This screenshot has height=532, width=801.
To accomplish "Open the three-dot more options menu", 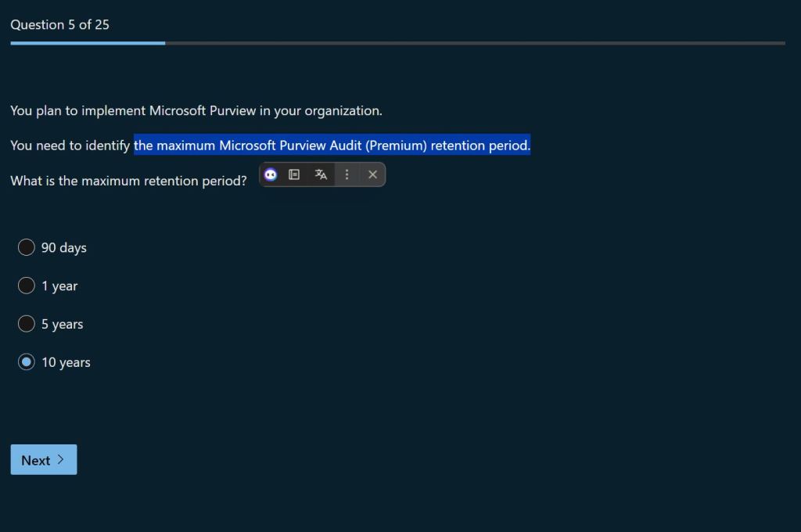I will [347, 174].
